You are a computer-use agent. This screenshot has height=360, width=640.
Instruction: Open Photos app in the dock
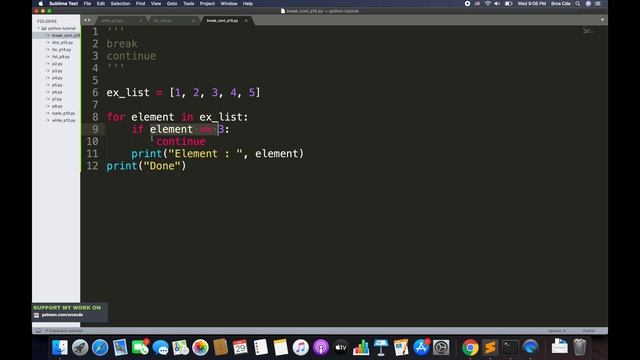pyautogui.click(x=200, y=347)
